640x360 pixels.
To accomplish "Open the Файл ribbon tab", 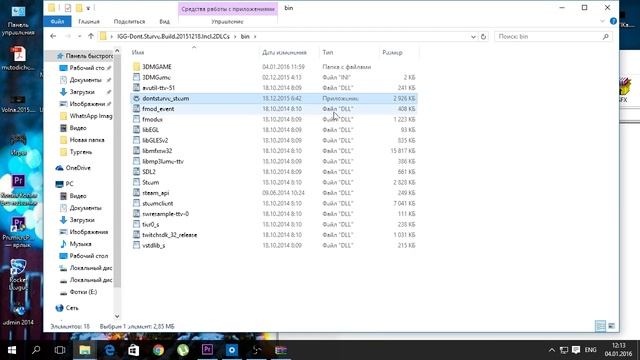I will pyautogui.click(x=58, y=21).
